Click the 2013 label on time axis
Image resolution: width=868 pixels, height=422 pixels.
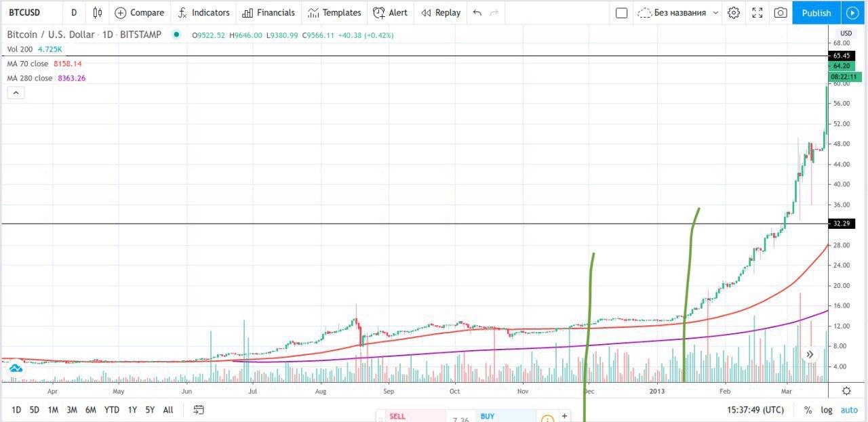click(657, 391)
